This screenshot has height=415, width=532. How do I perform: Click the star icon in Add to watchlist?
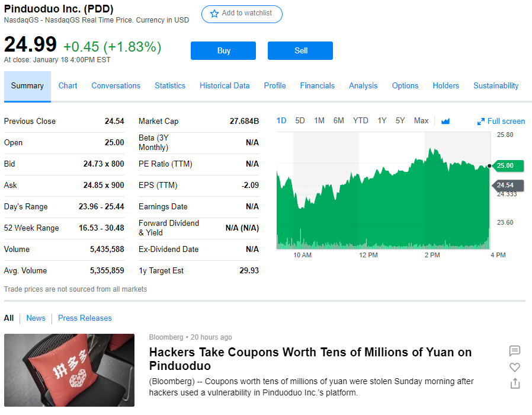tap(214, 14)
